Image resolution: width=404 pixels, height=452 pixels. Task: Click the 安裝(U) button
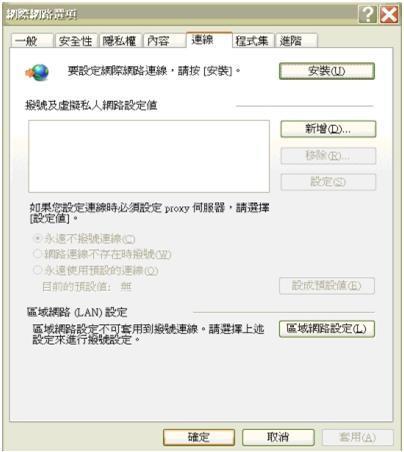click(327, 71)
